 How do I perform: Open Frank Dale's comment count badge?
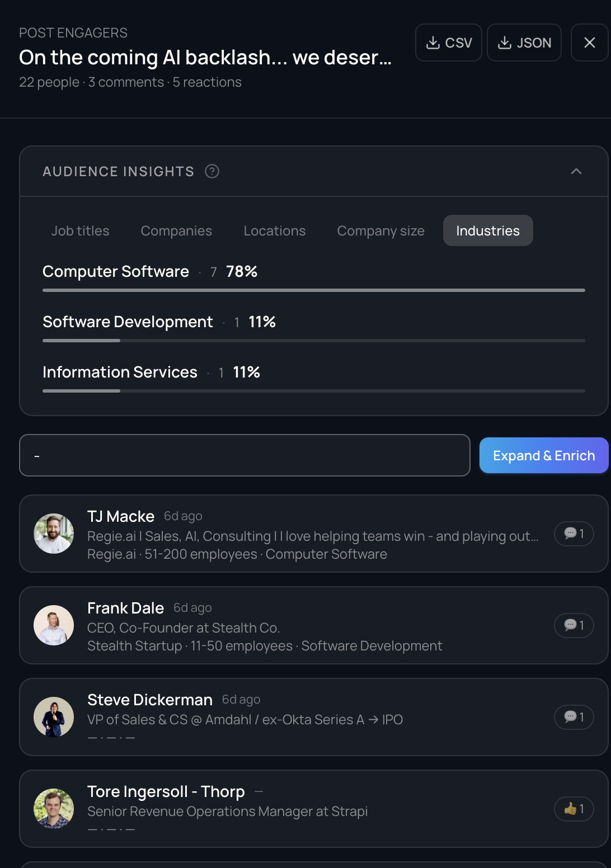[x=574, y=625]
